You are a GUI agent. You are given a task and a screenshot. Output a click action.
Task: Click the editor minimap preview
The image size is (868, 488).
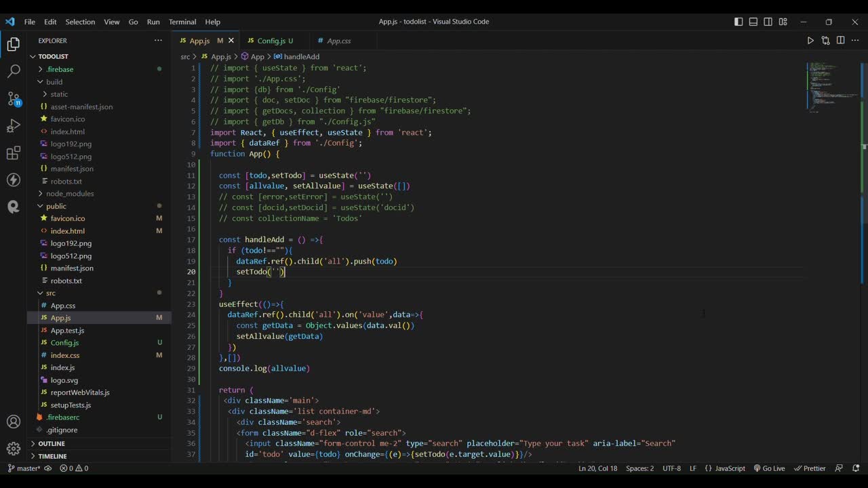pyautogui.click(x=832, y=87)
